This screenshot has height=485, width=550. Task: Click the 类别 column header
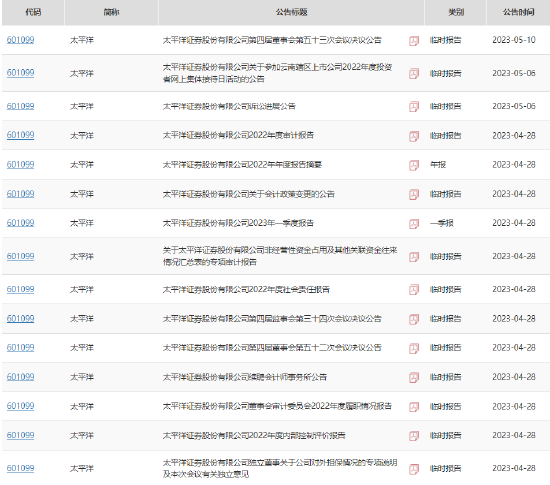(x=456, y=12)
